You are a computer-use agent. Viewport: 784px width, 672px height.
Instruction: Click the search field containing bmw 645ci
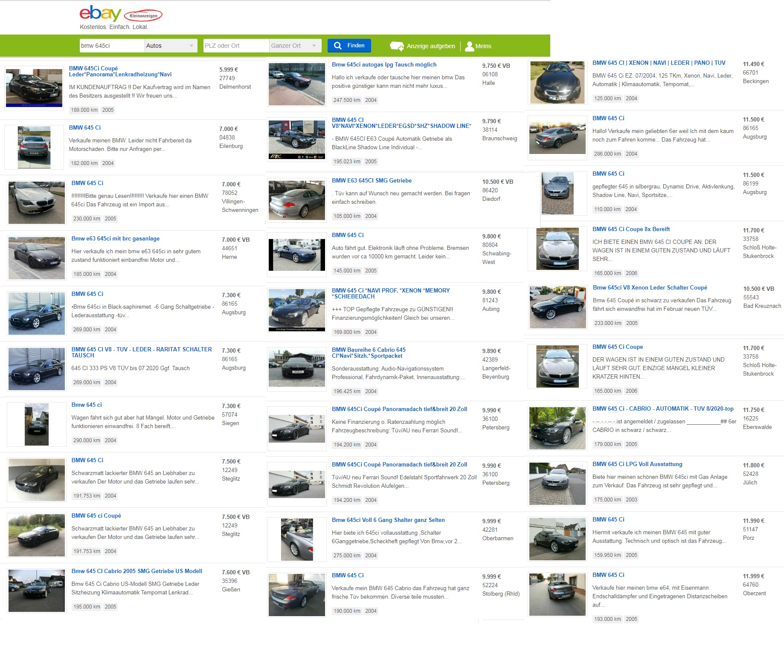coord(112,46)
